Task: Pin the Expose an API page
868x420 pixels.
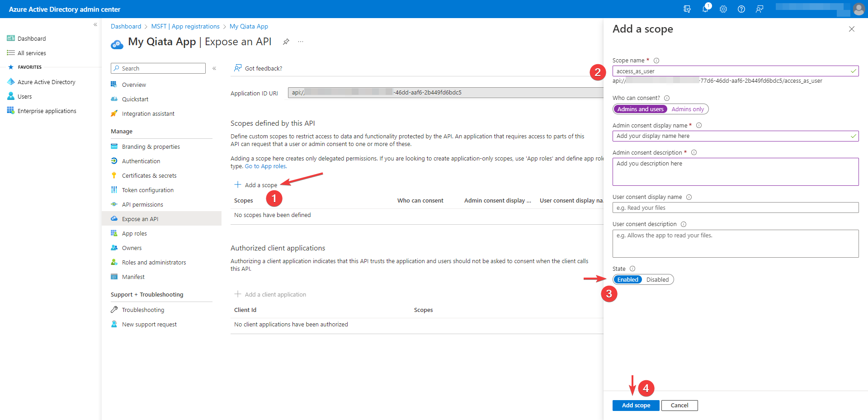Action: [286, 42]
